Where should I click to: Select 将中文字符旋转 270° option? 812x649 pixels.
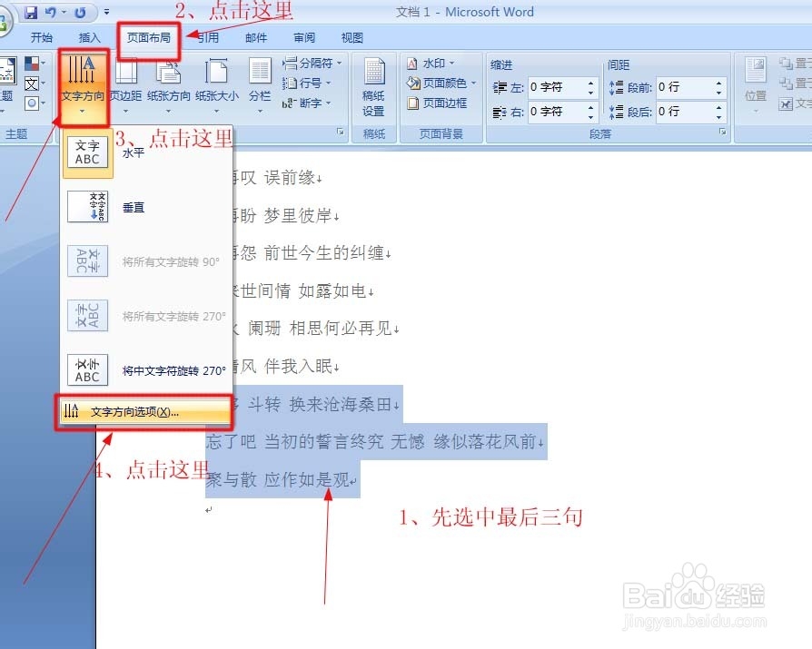[x=146, y=370]
